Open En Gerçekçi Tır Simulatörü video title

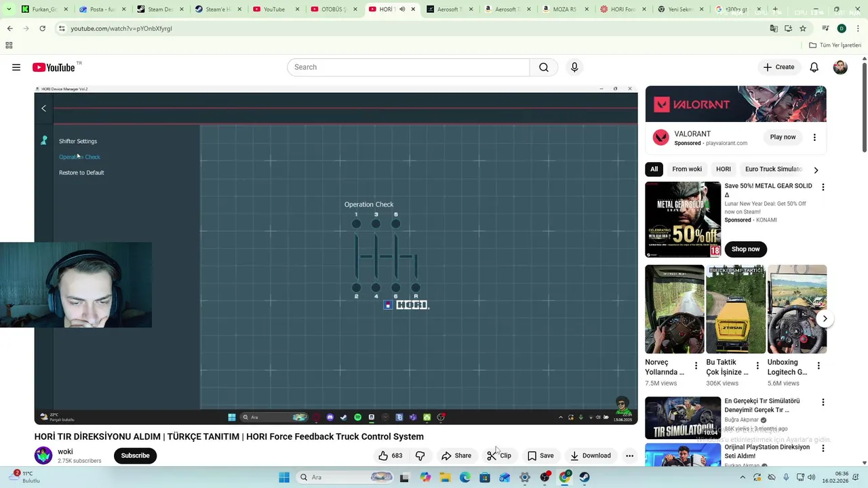763,405
